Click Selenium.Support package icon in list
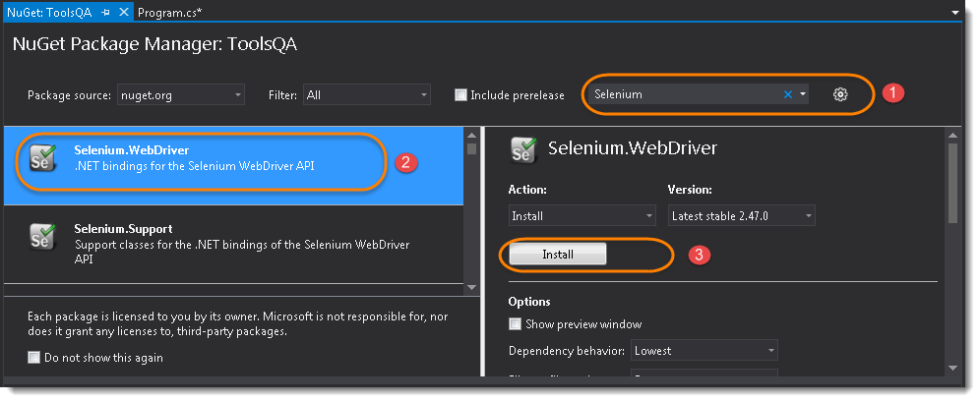Image resolution: width=980 pixels, height=402 pixels. 42,237
